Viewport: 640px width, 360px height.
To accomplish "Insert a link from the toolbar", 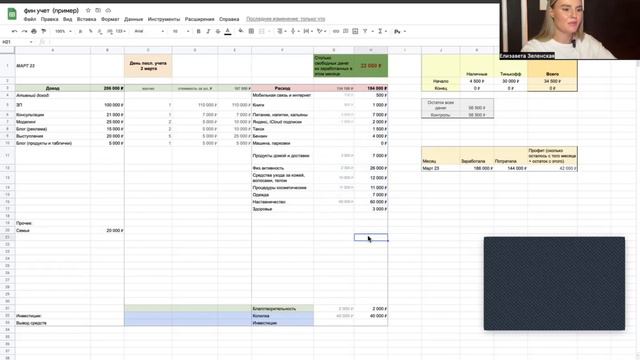I will pos(336,31).
